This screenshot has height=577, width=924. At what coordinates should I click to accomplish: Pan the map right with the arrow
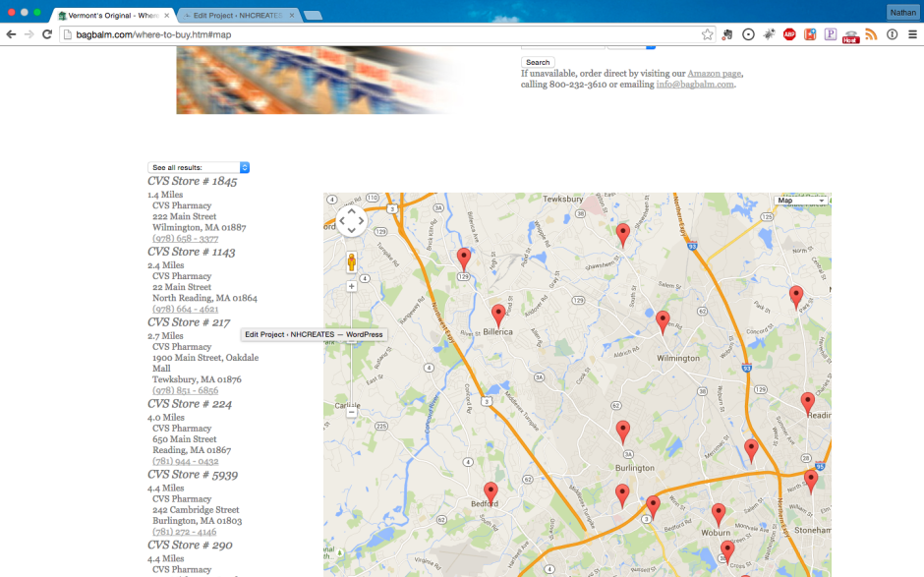(x=361, y=221)
